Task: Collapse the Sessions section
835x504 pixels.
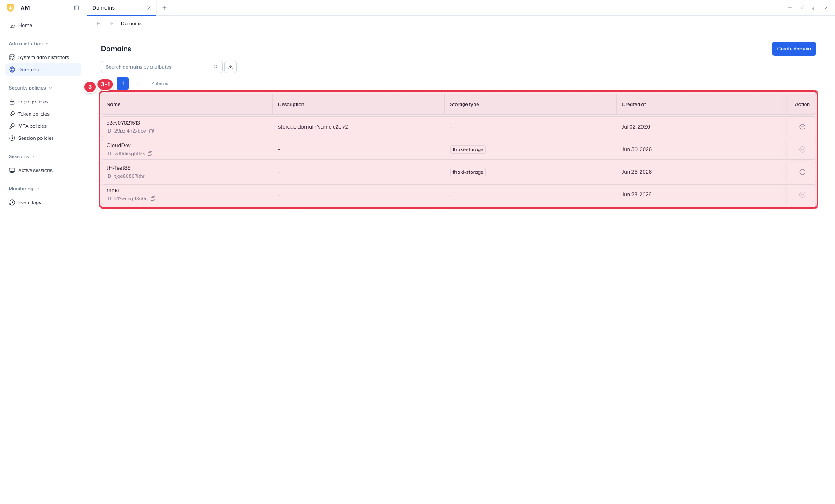Action: click(22, 156)
